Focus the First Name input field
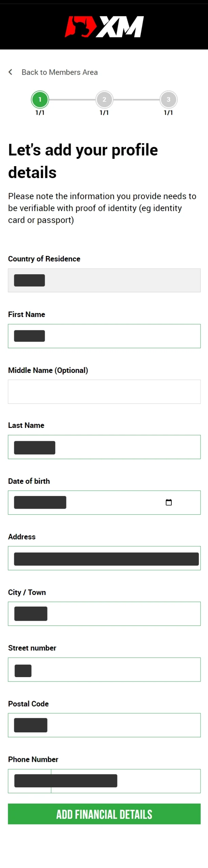Screen dimensions: 208x868 104,336
